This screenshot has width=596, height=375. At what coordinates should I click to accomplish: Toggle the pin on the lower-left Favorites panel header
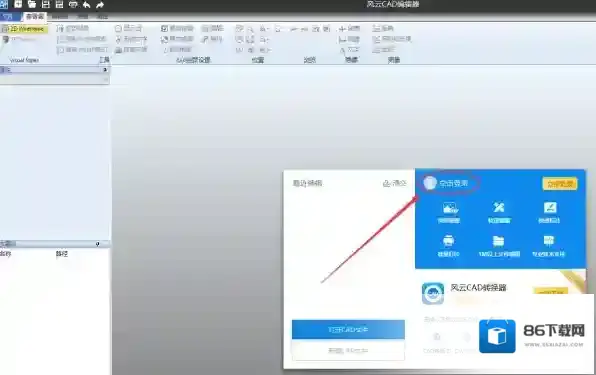98,244
